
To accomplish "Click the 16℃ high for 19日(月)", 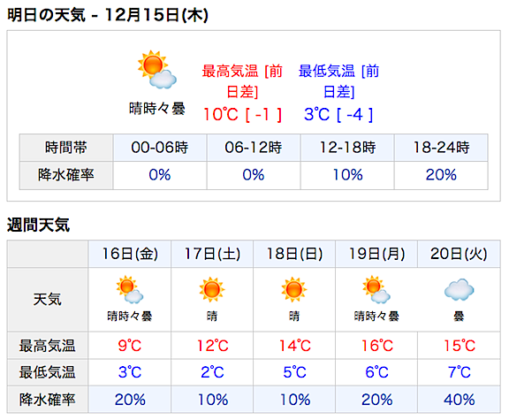I will (377, 346).
